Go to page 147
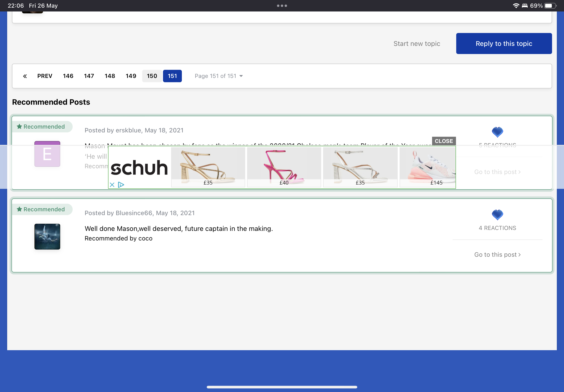 coord(89,76)
